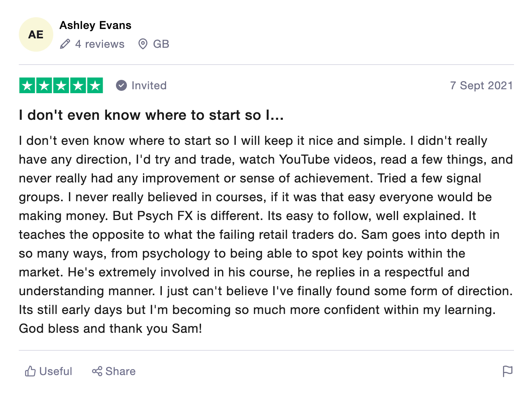Screen dimensions: 532x395
Task: Expand the Invited label details
Action: coord(149,85)
